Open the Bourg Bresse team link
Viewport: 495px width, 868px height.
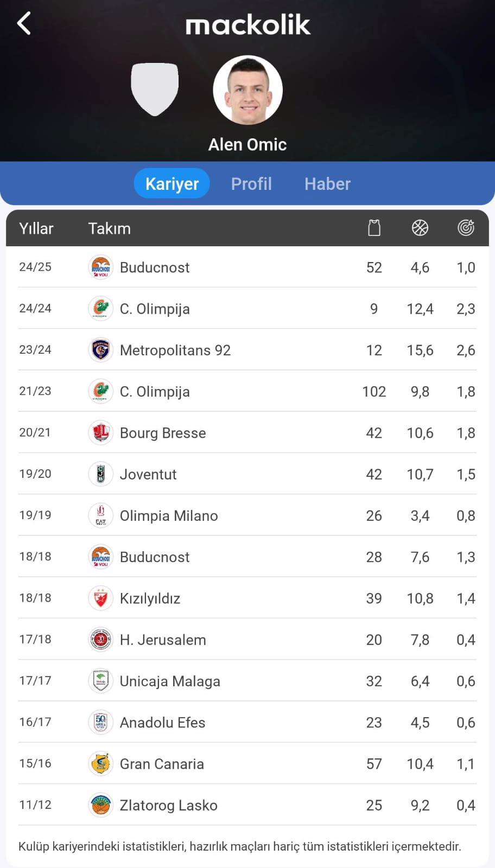click(163, 433)
